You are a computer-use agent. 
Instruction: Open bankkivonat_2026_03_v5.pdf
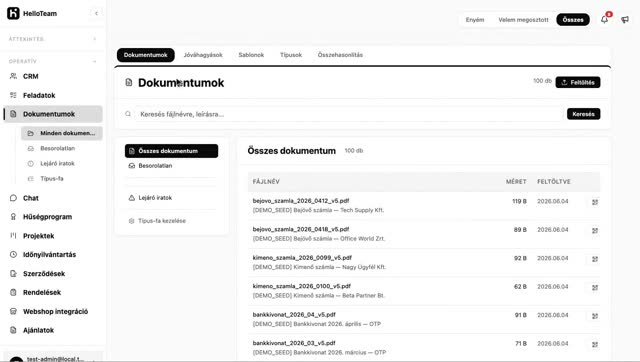[x=294, y=343]
